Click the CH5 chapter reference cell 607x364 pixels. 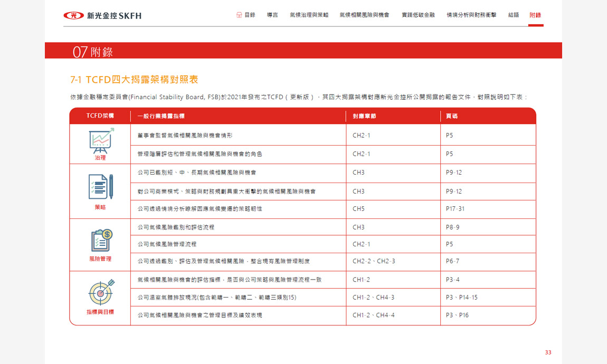click(358, 209)
